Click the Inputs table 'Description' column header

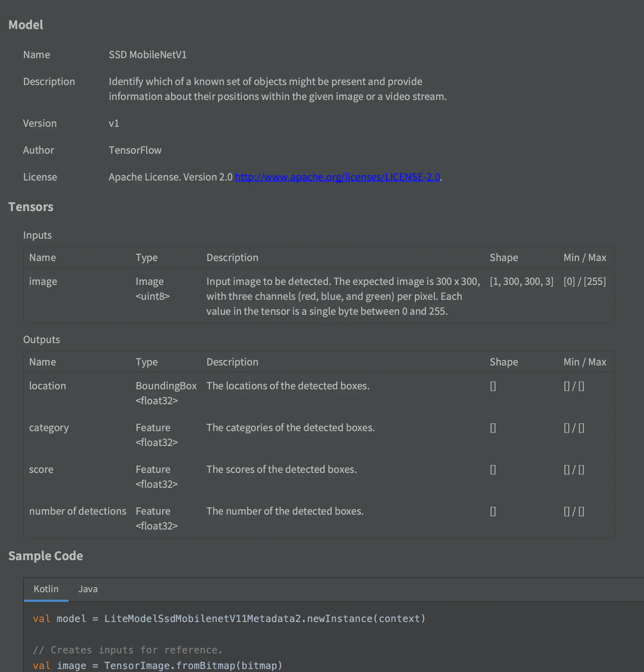coord(232,257)
